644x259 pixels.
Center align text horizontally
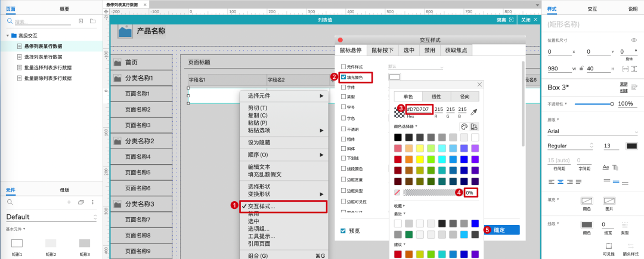click(560, 181)
